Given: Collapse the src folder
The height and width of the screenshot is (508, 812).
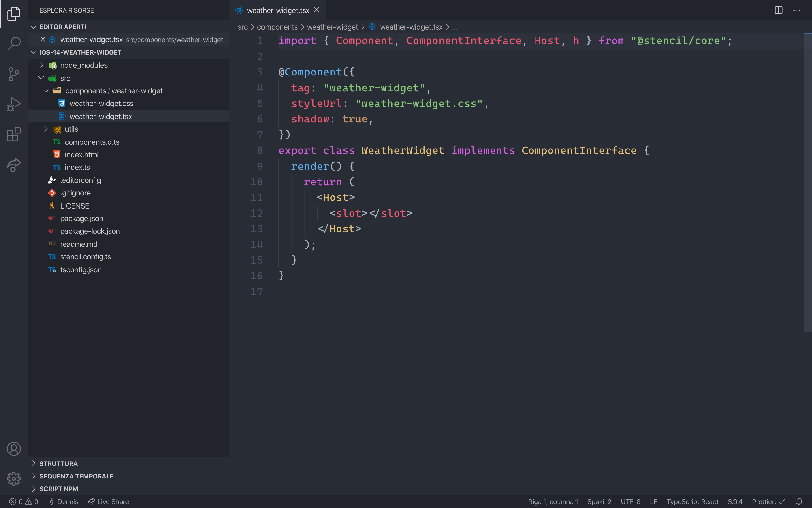Looking at the screenshot, I should tap(128, 78).
